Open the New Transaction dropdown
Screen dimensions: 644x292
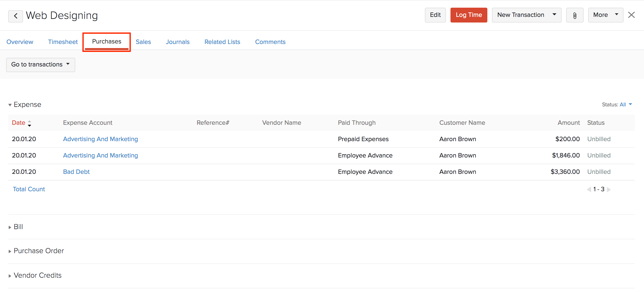click(x=526, y=15)
